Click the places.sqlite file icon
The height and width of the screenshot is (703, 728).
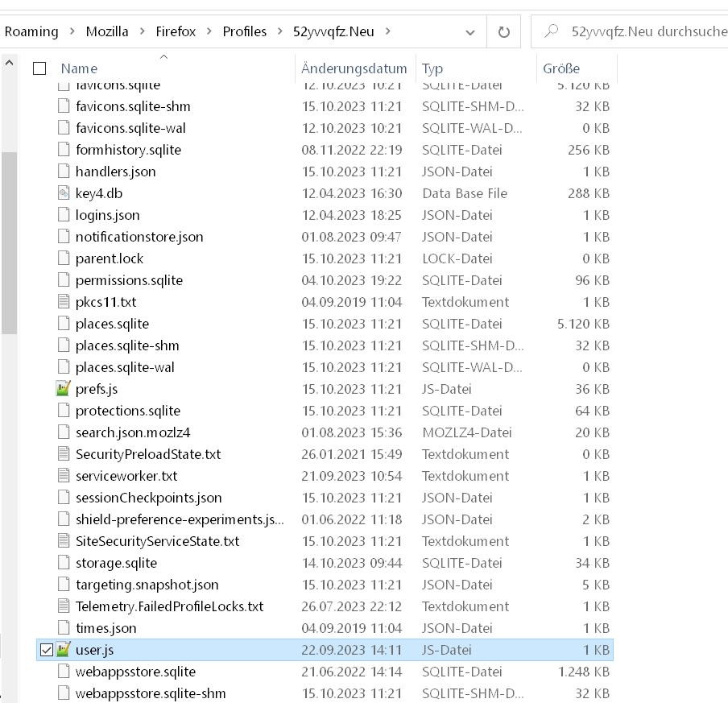point(64,324)
